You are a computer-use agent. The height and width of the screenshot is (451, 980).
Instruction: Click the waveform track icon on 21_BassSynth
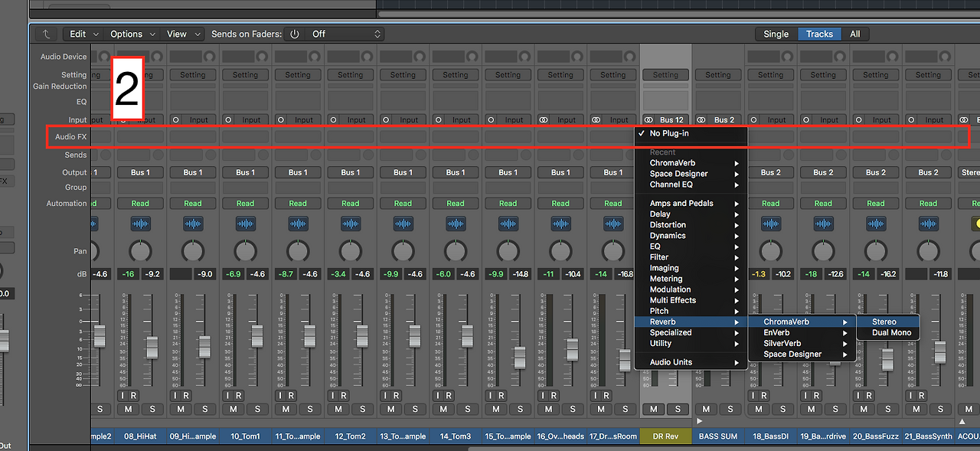(x=928, y=223)
